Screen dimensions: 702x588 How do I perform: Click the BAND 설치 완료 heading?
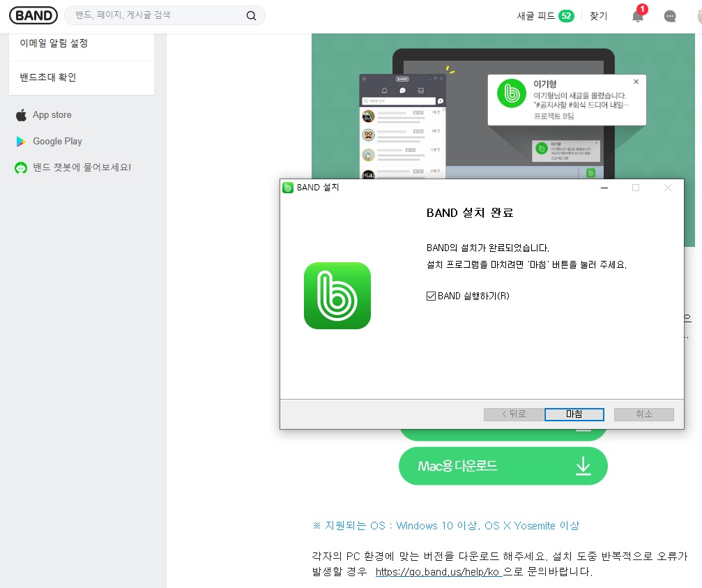point(470,213)
